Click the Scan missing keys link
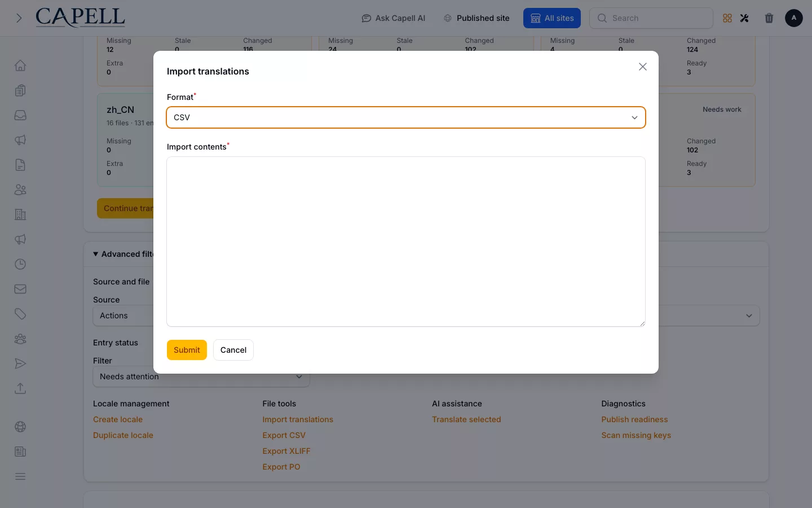Viewport: 812px width, 508px height. (636, 435)
